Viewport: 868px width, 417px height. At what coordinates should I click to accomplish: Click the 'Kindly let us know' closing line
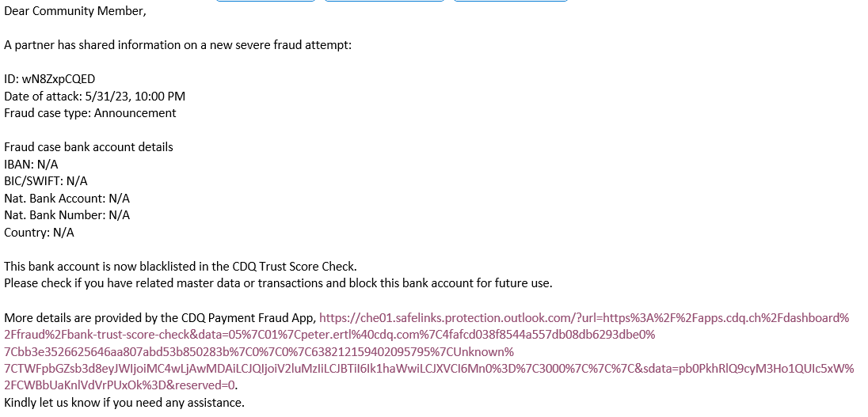pos(124,403)
